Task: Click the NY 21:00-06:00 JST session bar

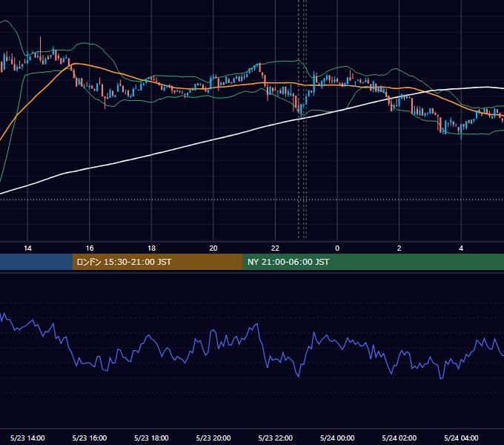Action: tap(373, 262)
